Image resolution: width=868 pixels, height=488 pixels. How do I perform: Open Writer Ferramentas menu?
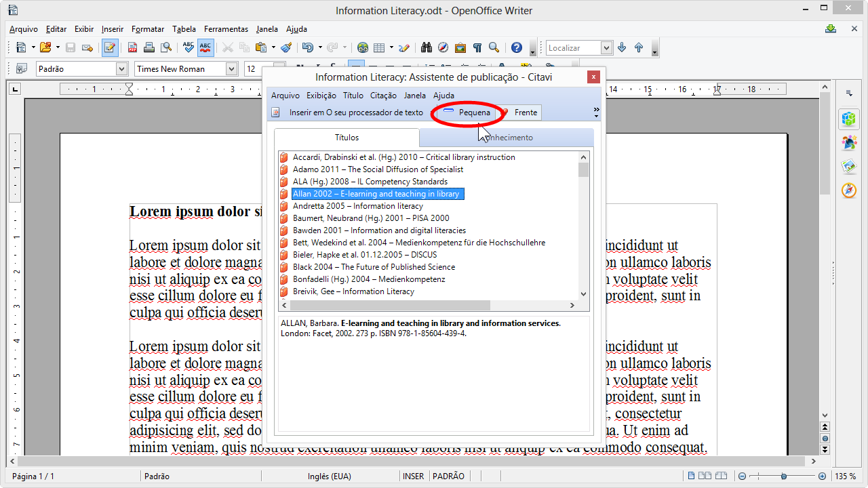(226, 29)
